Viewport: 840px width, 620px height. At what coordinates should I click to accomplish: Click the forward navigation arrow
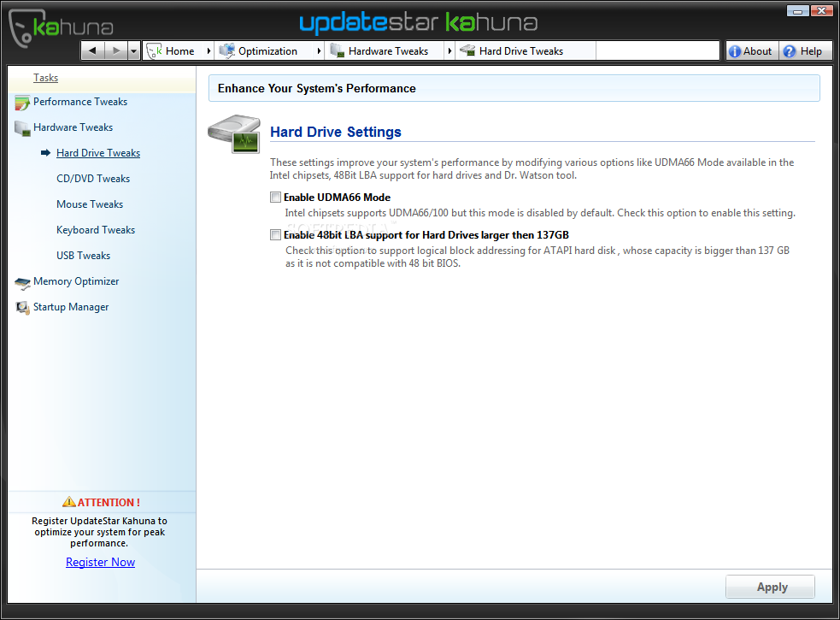click(x=115, y=51)
